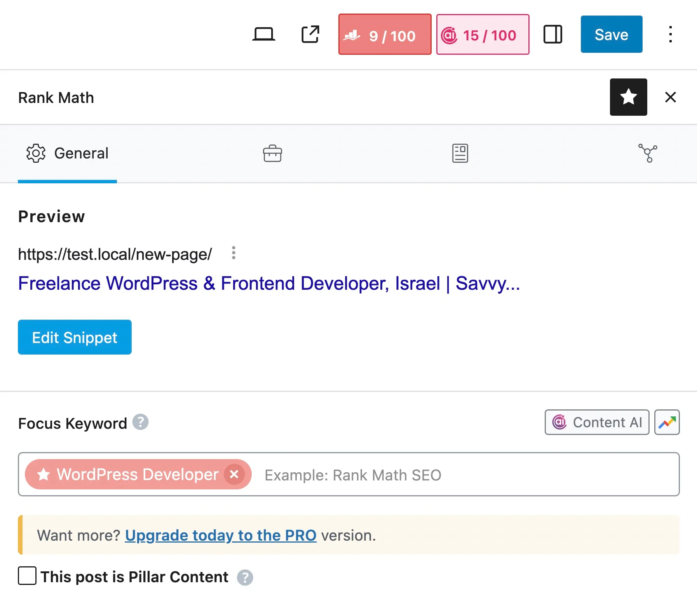Open Content AI next to Focus Keyword
The width and height of the screenshot is (697, 616).
[x=597, y=422]
